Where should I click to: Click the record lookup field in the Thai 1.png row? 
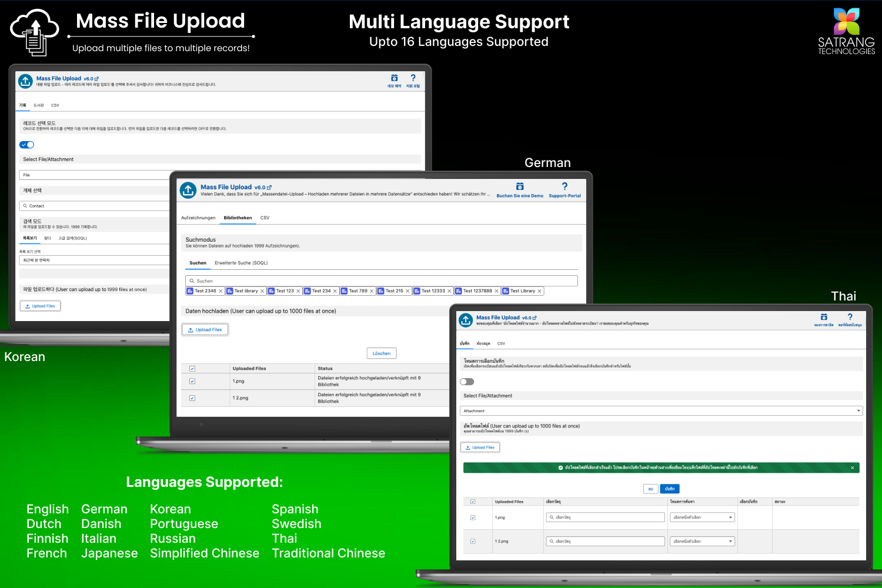pyautogui.click(x=605, y=517)
